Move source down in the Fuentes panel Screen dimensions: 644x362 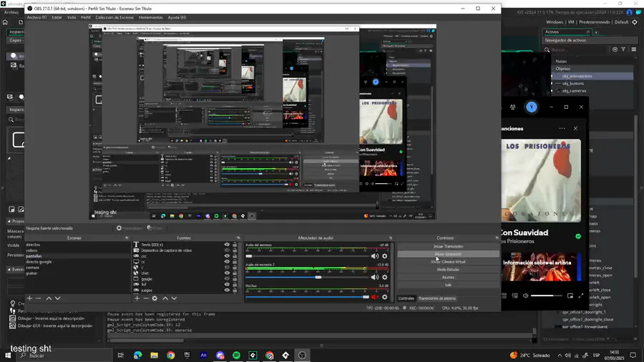coord(174,298)
